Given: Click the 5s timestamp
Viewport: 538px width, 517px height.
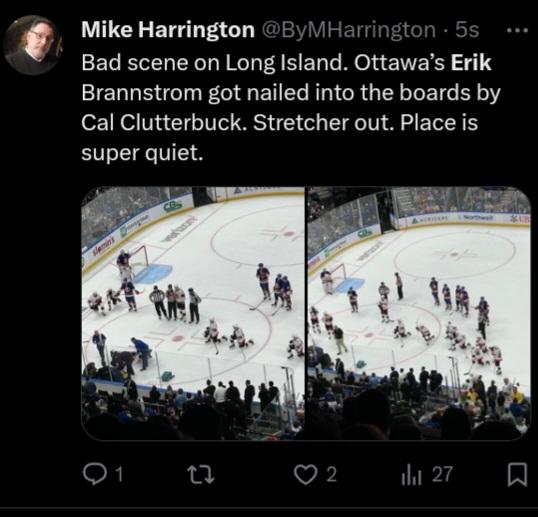Looking at the screenshot, I should 467,30.
